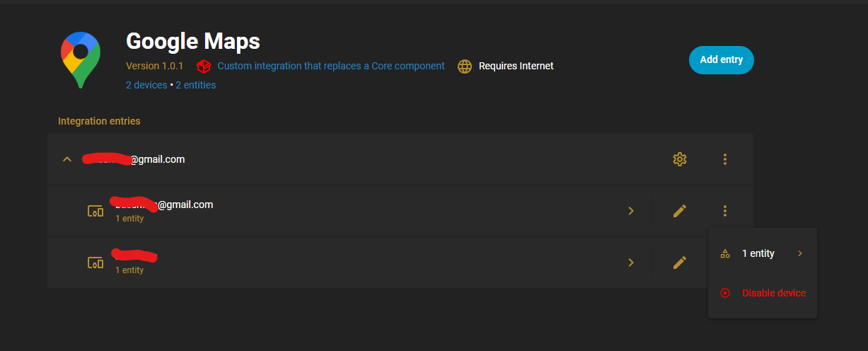
Task: Open the "2 devices" link
Action: pyautogui.click(x=146, y=85)
